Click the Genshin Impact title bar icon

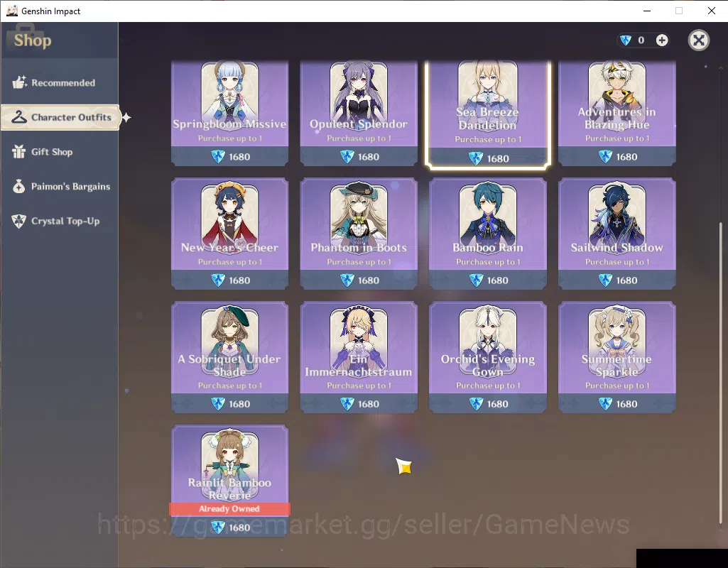[11, 11]
